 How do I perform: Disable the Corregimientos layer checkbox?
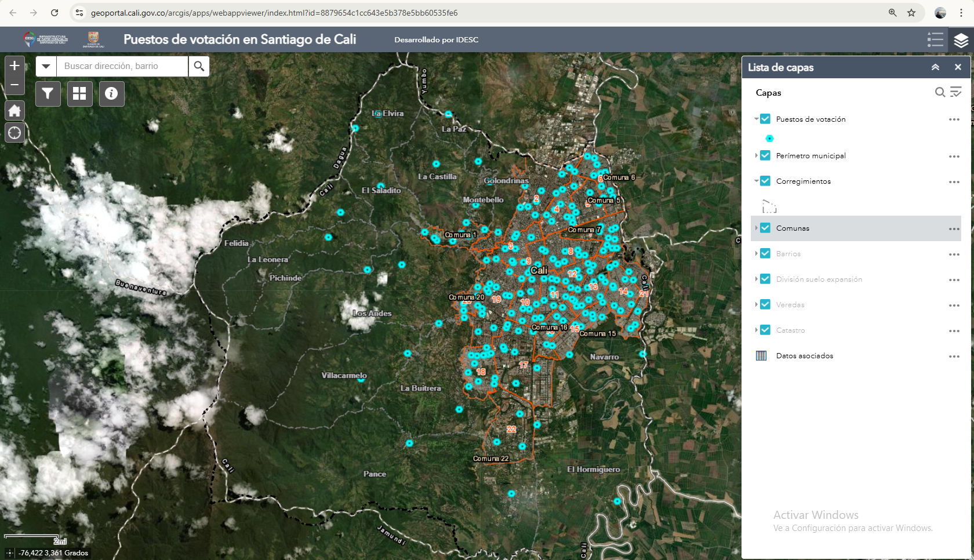pos(765,181)
